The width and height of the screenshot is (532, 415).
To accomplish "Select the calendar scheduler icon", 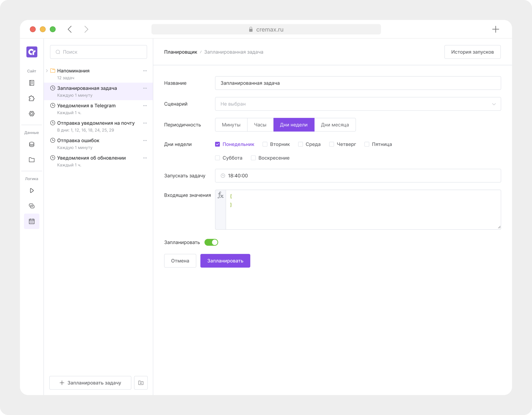I will point(32,221).
